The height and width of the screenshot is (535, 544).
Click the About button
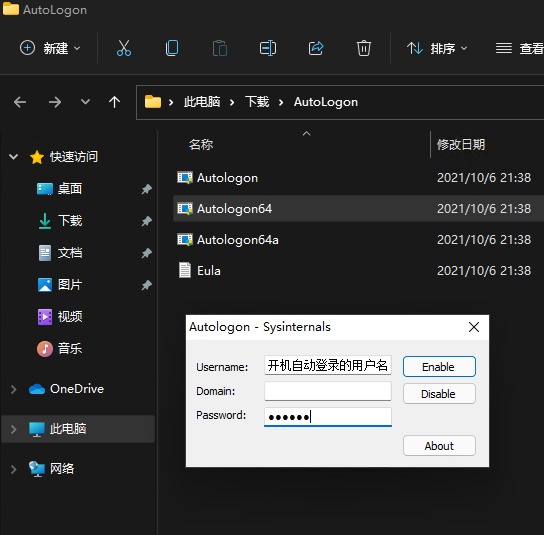pos(439,445)
